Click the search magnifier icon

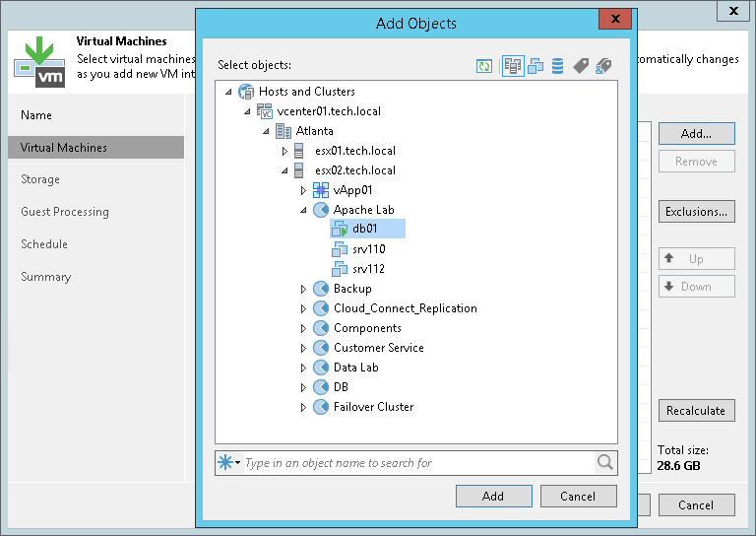tap(605, 462)
